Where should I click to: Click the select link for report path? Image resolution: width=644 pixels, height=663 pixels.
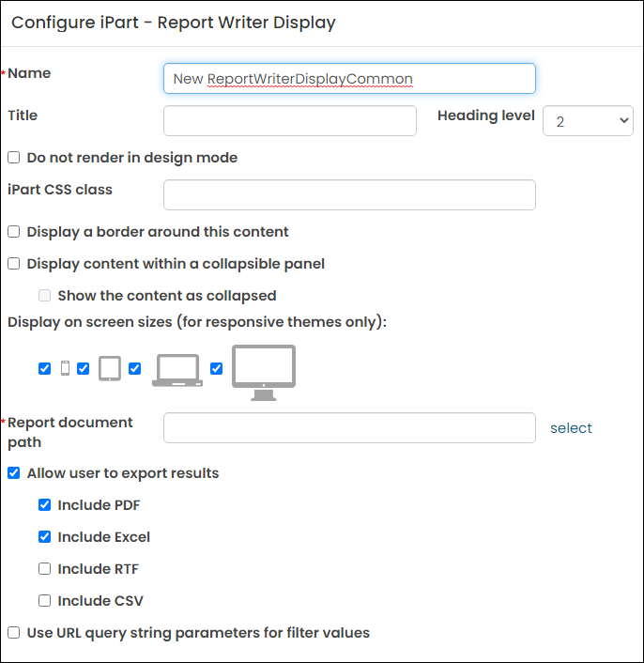pyautogui.click(x=571, y=428)
